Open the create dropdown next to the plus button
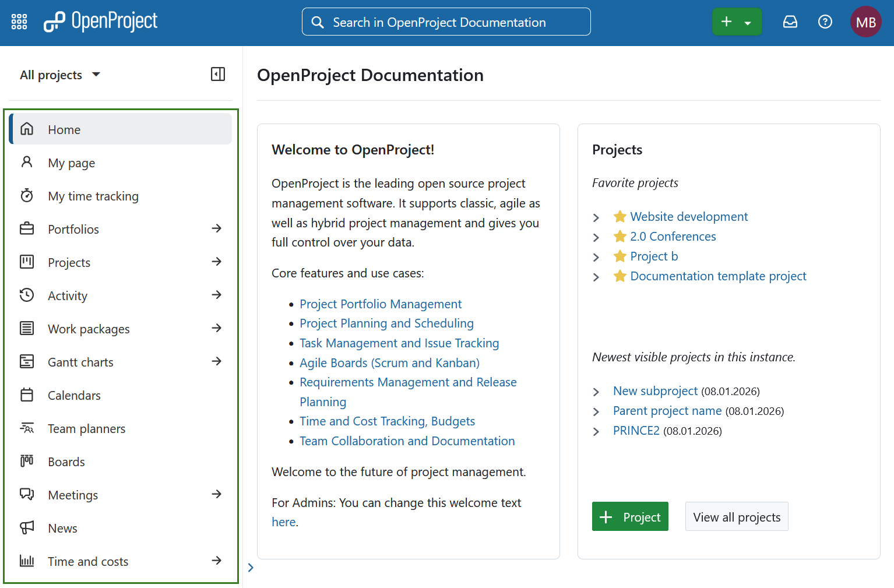Screen dimensions: 894x588 (x=748, y=21)
